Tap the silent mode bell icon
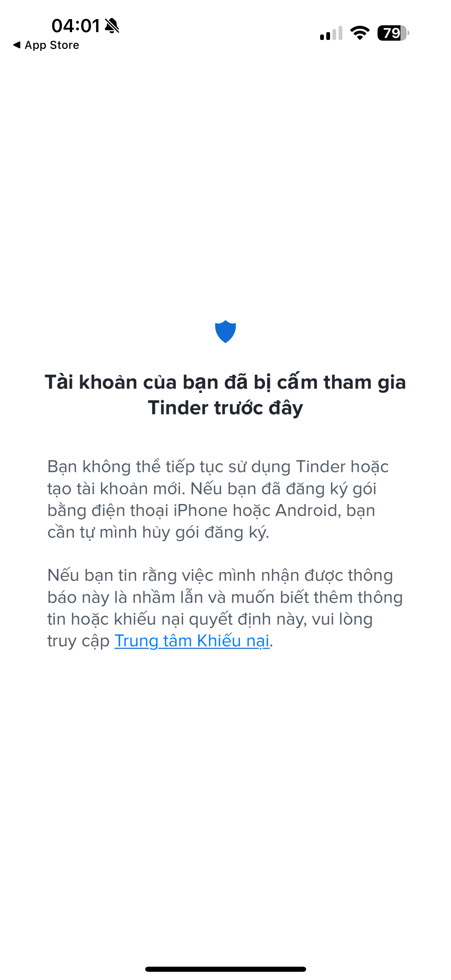This screenshot has height=980, width=451. click(x=112, y=26)
